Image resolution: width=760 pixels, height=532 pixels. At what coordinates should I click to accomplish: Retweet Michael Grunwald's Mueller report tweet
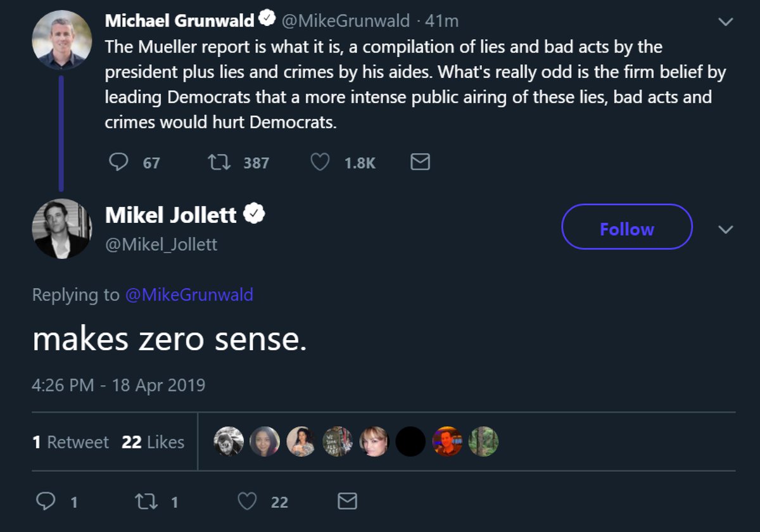point(218,162)
